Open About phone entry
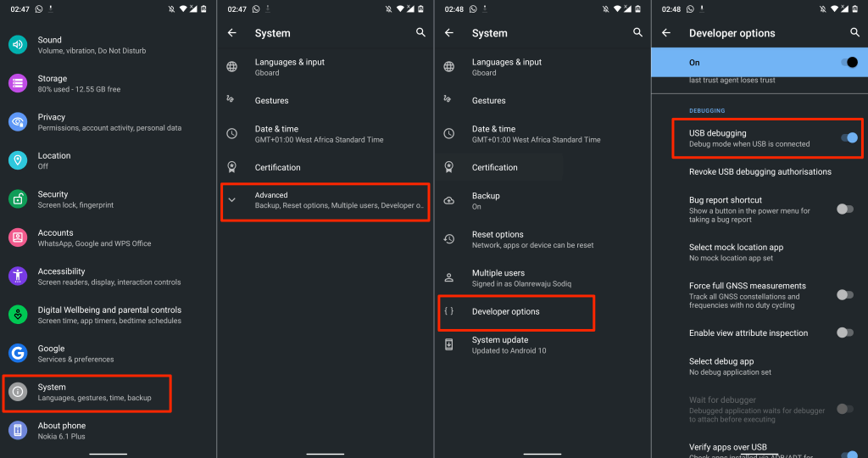 click(x=62, y=430)
